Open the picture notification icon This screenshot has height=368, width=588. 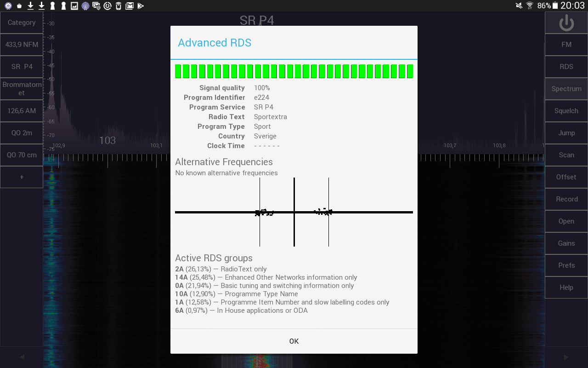pyautogui.click(x=74, y=6)
